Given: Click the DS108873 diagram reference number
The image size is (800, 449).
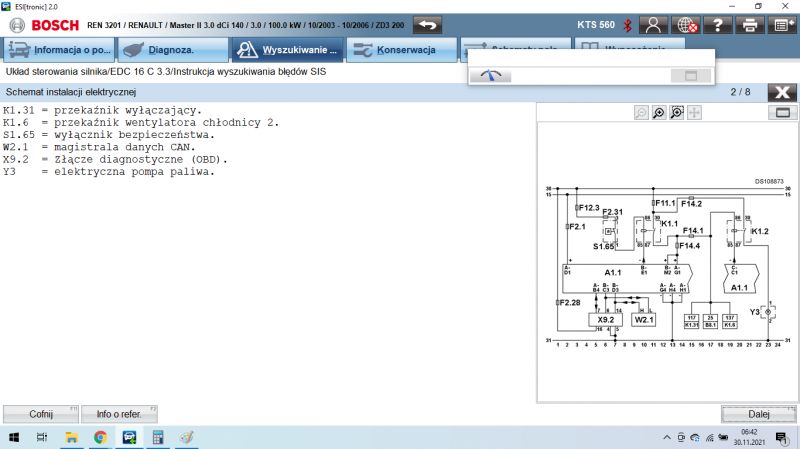Looking at the screenshot, I should [769, 182].
